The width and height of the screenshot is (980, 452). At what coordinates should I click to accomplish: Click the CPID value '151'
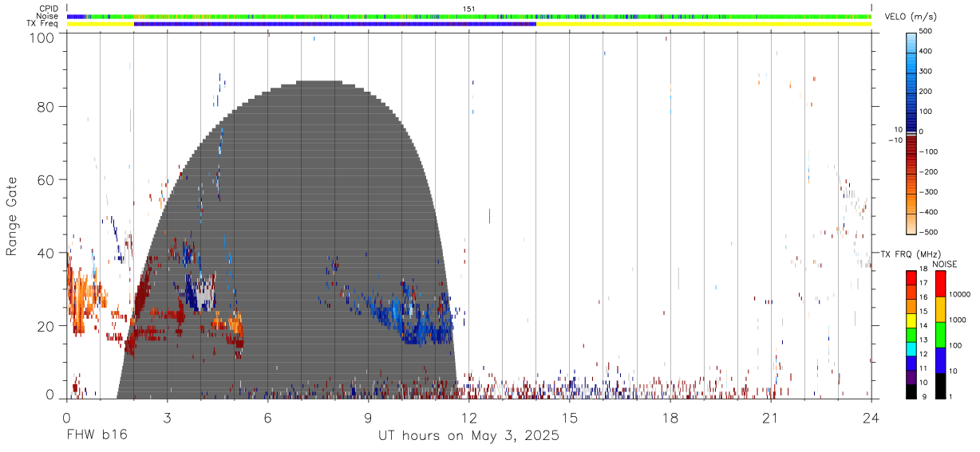click(469, 9)
